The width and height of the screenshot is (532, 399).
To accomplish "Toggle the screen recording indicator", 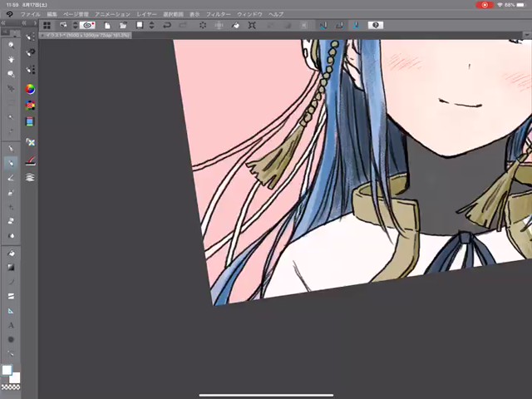I will 485,5.
